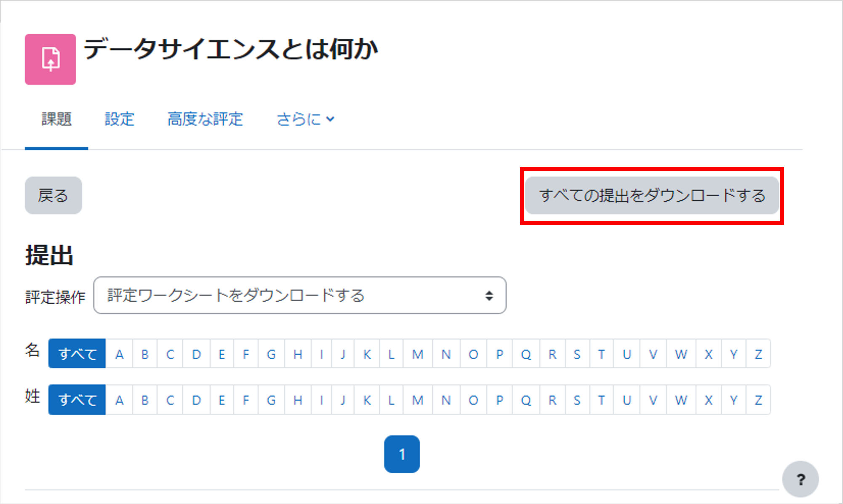Filter 姓 by letter Z
This screenshot has width=843, height=504.
pos(758,399)
